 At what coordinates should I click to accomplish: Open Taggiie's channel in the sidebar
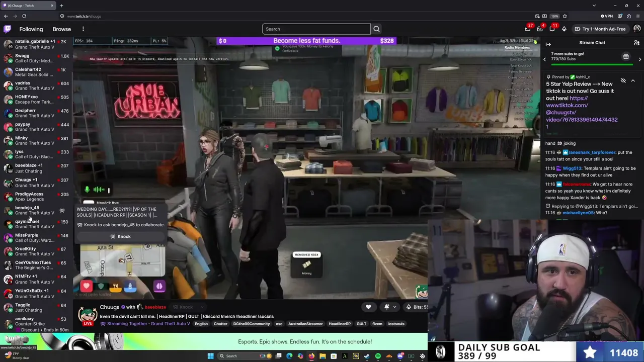click(x=36, y=307)
